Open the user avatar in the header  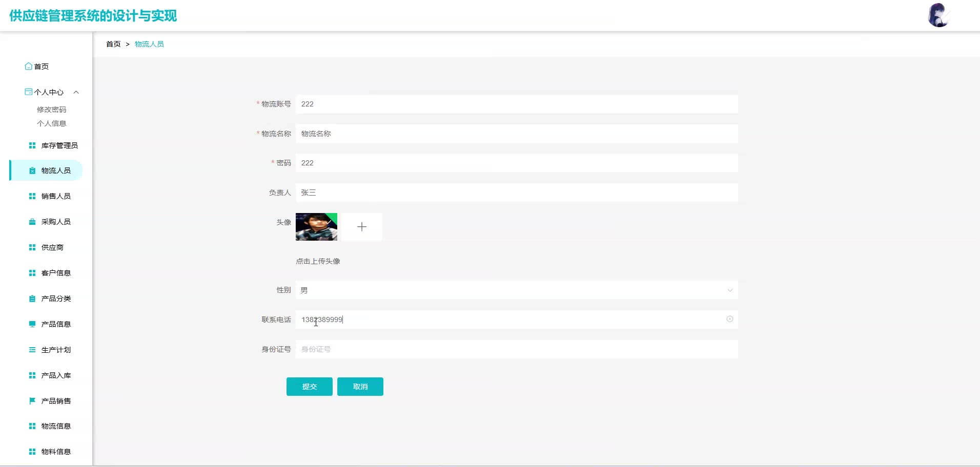pyautogui.click(x=938, y=15)
